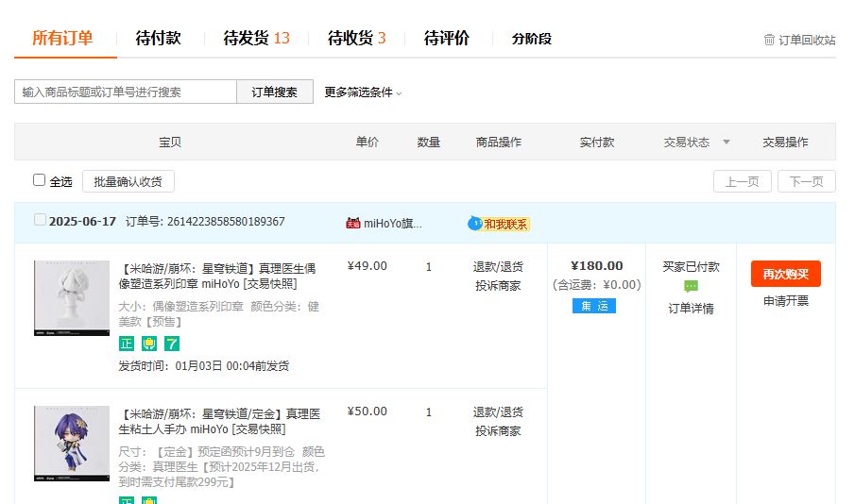The height and width of the screenshot is (504, 855).
Task: Click the miHoYo store Tmall icon
Action: (x=352, y=224)
